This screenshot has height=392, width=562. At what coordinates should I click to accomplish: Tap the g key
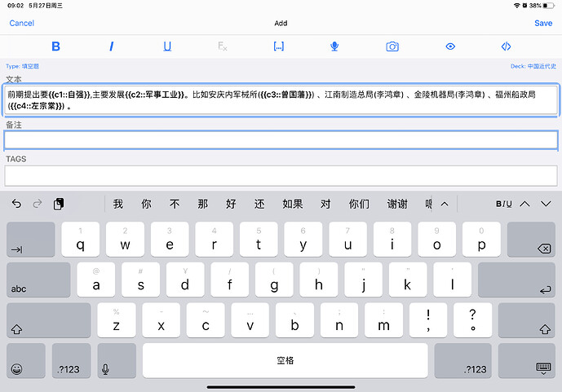[274, 280]
